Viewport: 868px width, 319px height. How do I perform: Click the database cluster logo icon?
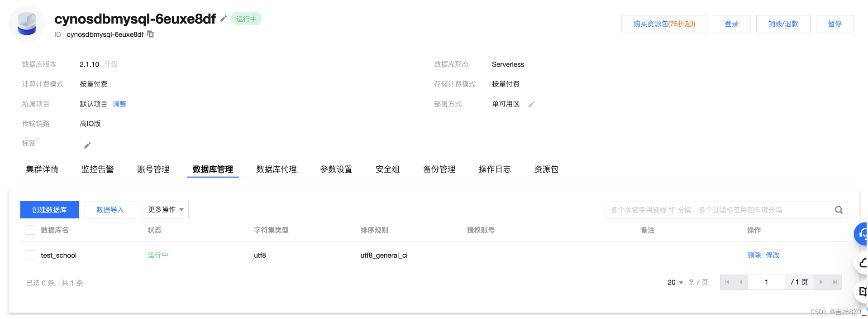click(27, 24)
